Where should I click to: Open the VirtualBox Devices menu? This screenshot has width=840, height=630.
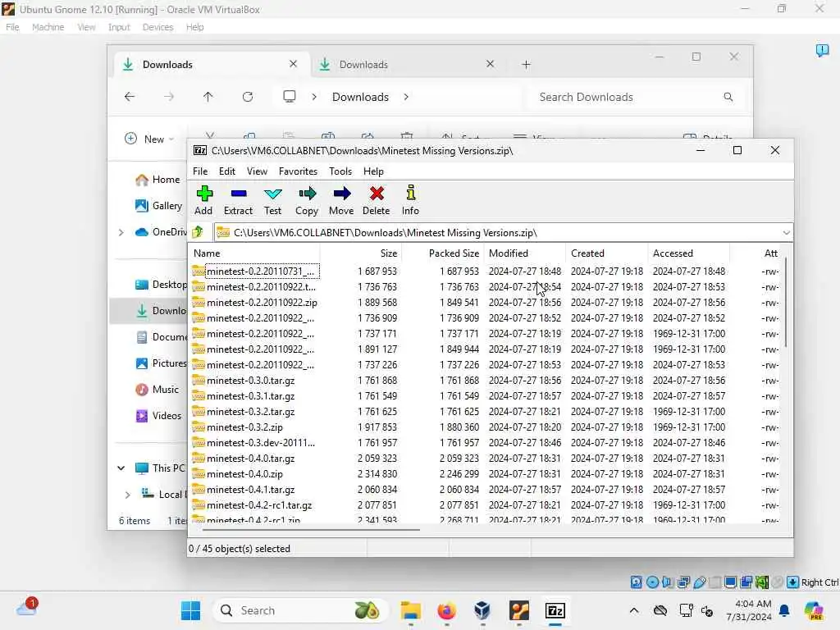pos(157,27)
